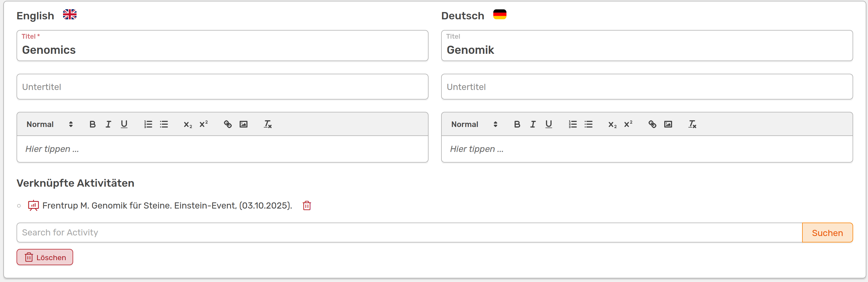Image resolution: width=868 pixels, height=282 pixels.
Task: Open Normal heading dropdown in English editor
Action: [x=50, y=124]
